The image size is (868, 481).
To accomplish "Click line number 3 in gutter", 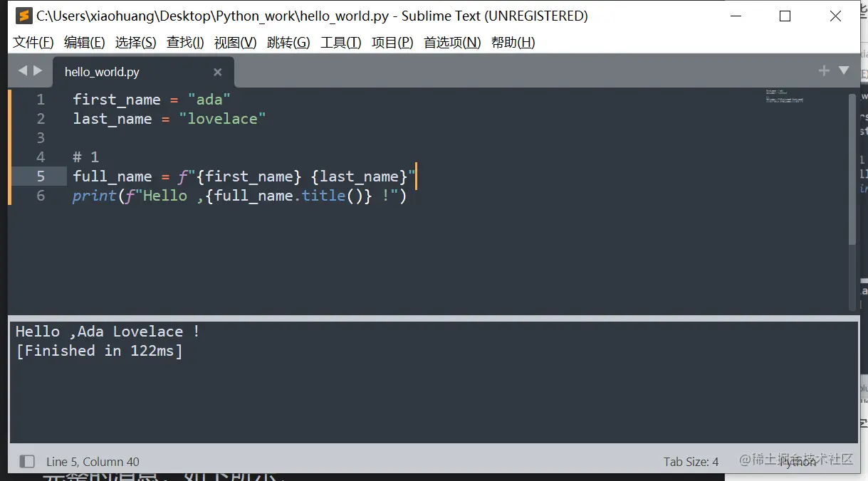I will [x=41, y=138].
